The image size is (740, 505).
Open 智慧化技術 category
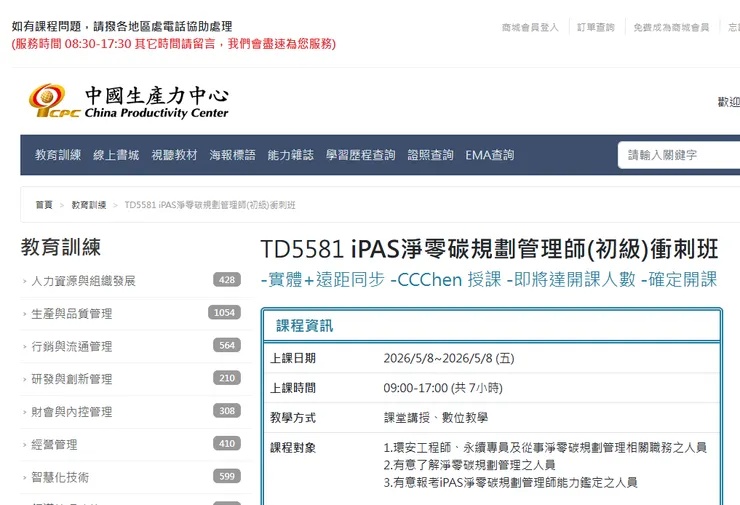pos(60,477)
